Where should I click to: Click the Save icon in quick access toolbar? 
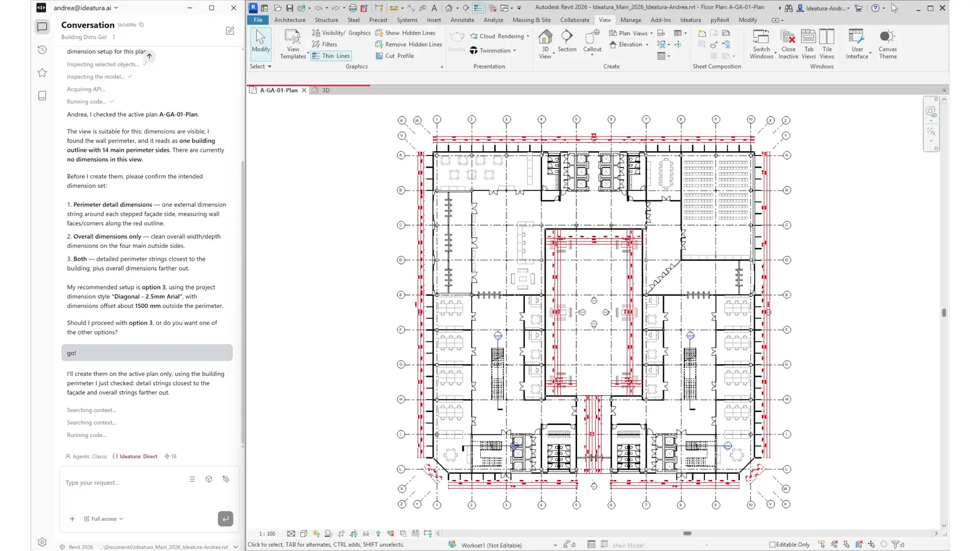290,8
